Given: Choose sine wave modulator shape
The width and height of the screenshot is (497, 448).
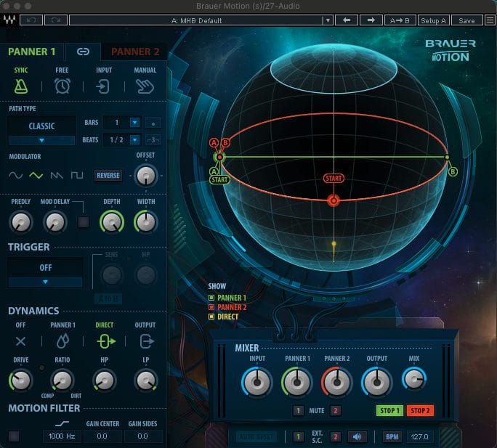Looking at the screenshot, I should point(15,175).
